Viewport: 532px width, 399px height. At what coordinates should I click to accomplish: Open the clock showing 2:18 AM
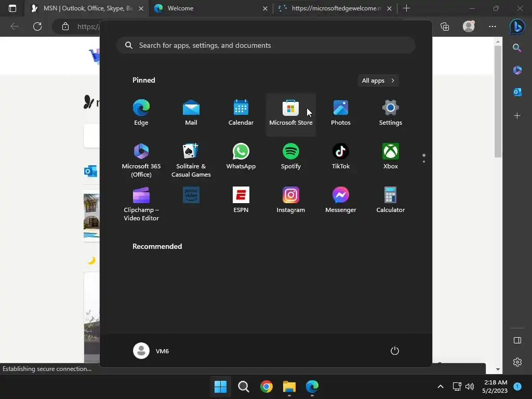495,387
